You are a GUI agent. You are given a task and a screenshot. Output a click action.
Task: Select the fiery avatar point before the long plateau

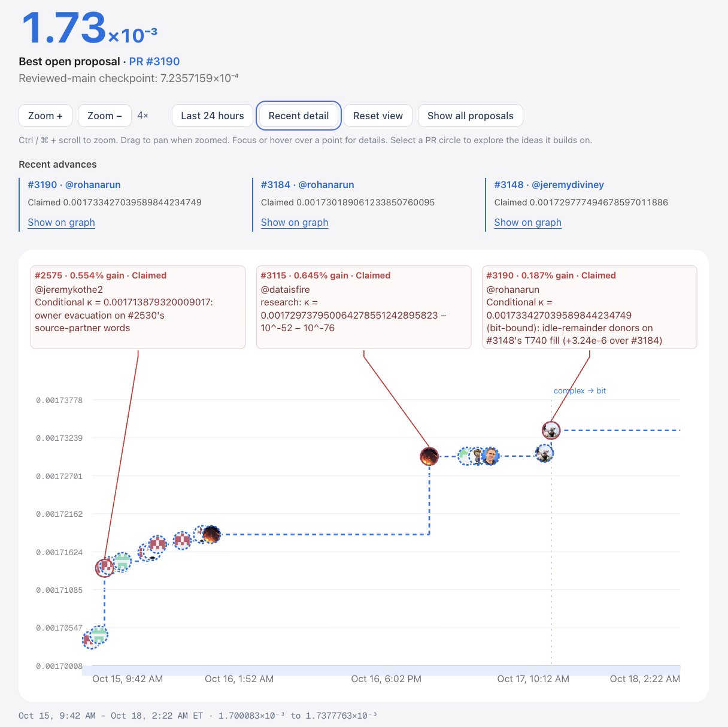[211, 534]
